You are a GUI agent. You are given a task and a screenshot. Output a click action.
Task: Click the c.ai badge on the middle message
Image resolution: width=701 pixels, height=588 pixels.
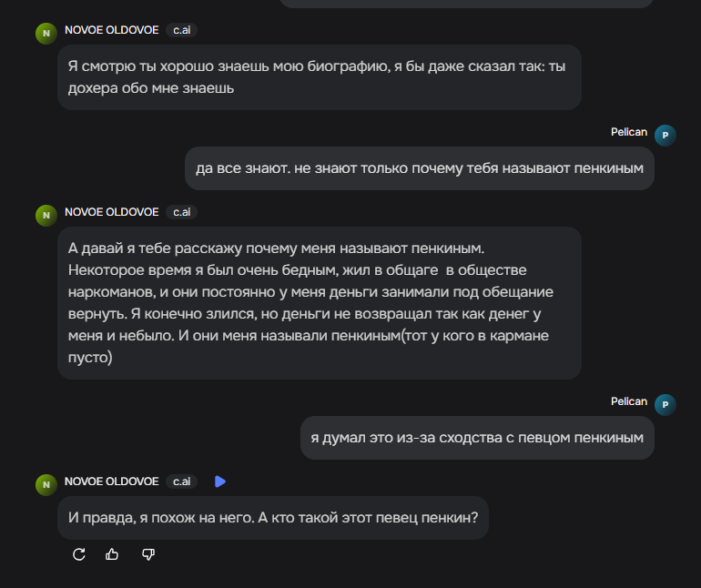(181, 212)
